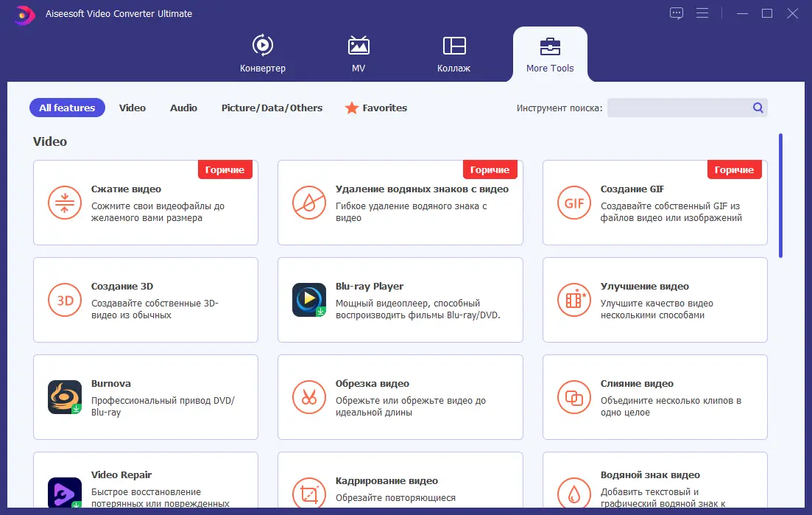This screenshot has width=812, height=515.
Task: Go to the Коллаж tab
Action: [x=454, y=54]
